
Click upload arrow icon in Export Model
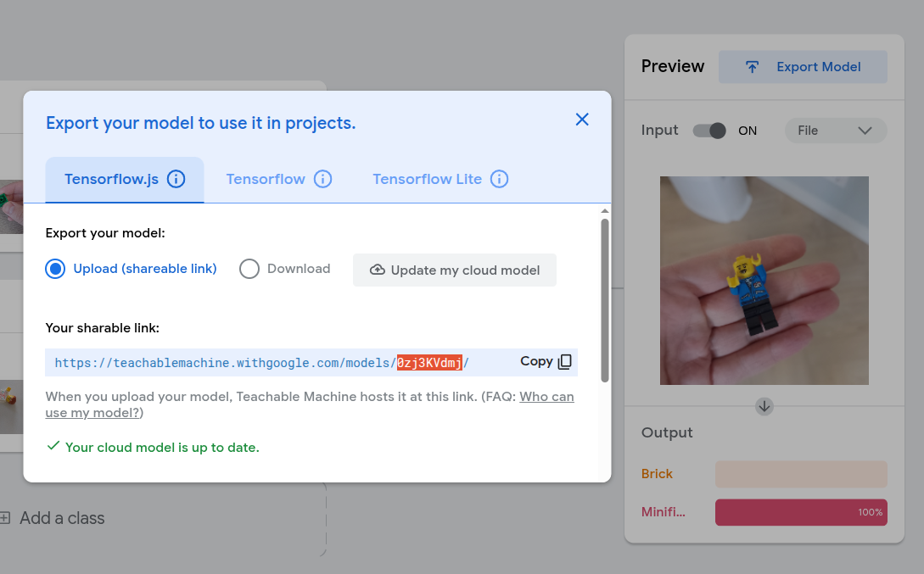752,67
